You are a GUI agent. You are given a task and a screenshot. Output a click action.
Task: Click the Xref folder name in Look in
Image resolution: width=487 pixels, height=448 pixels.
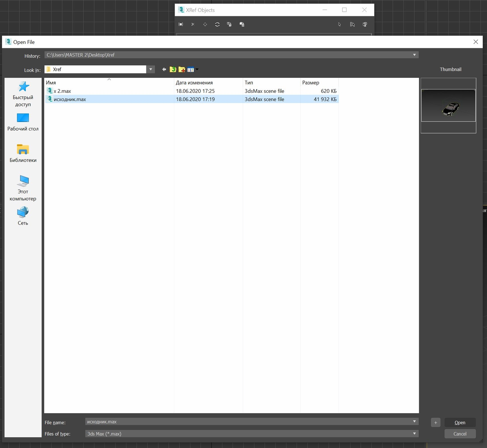click(57, 70)
